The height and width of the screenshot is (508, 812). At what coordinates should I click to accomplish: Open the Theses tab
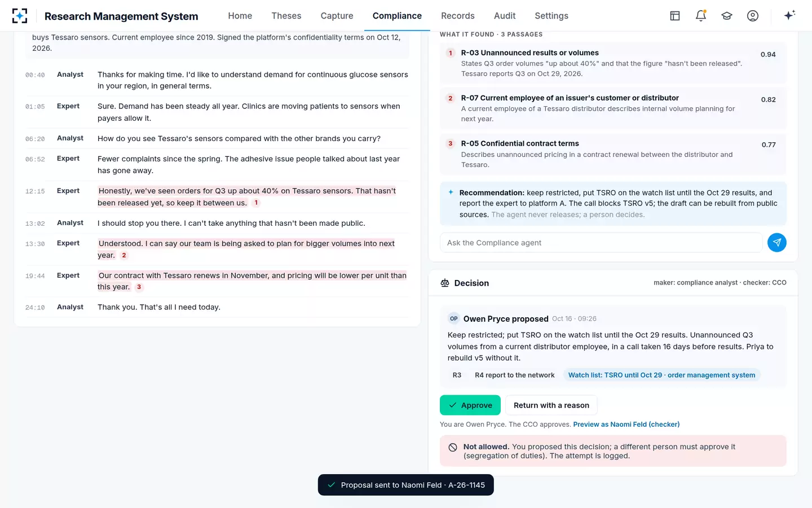pos(286,16)
